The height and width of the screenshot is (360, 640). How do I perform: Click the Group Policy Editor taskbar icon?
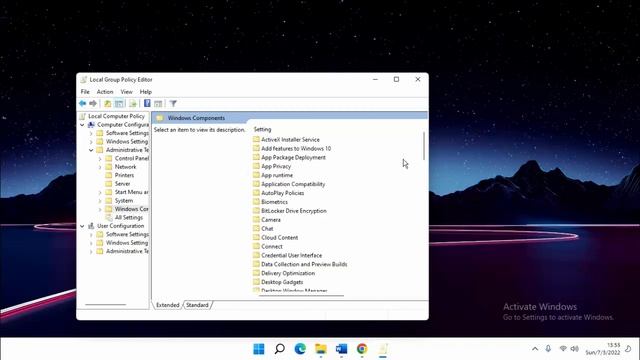(382, 349)
